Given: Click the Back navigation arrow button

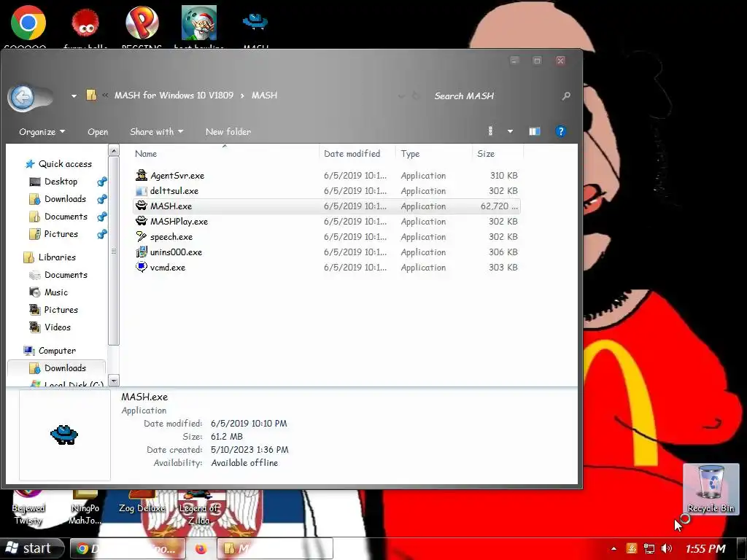Looking at the screenshot, I should click(x=22, y=98).
